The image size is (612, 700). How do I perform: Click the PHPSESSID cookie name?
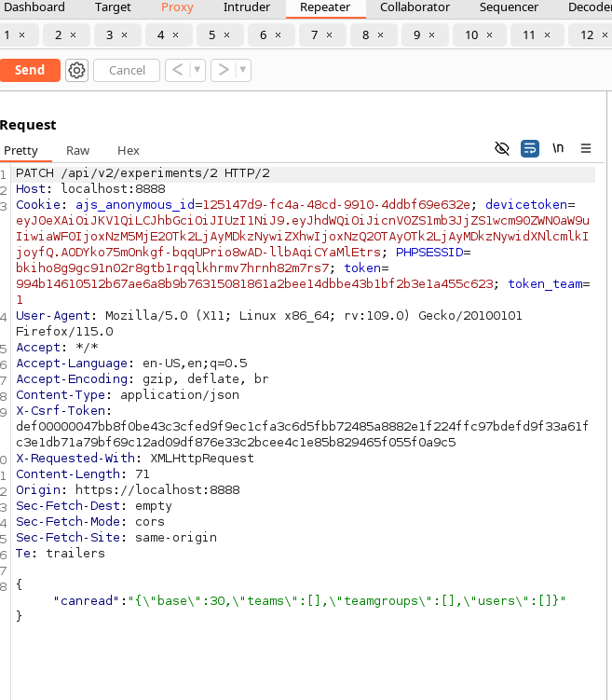(429, 253)
